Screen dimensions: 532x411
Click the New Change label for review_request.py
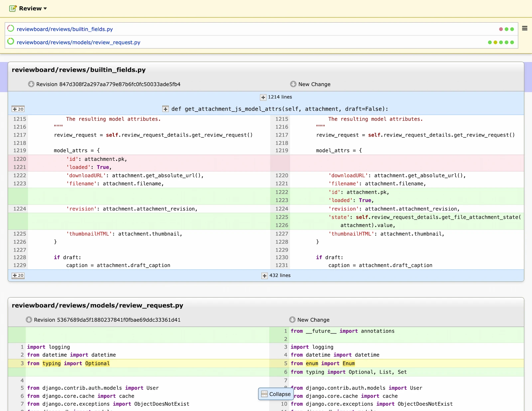tap(314, 320)
